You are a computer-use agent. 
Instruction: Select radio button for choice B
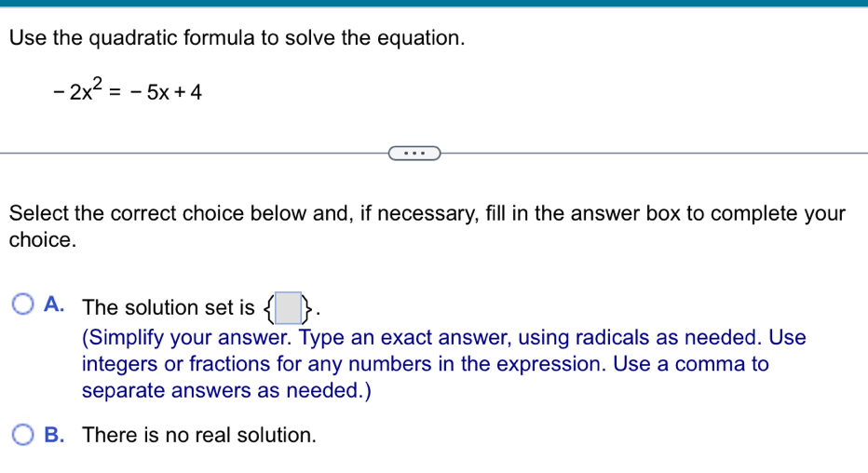point(22,435)
